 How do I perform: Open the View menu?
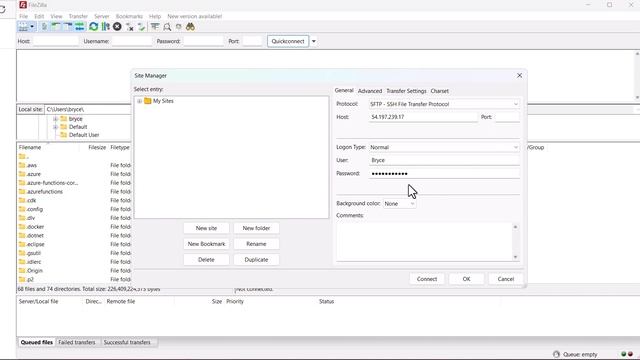pyautogui.click(x=56, y=16)
